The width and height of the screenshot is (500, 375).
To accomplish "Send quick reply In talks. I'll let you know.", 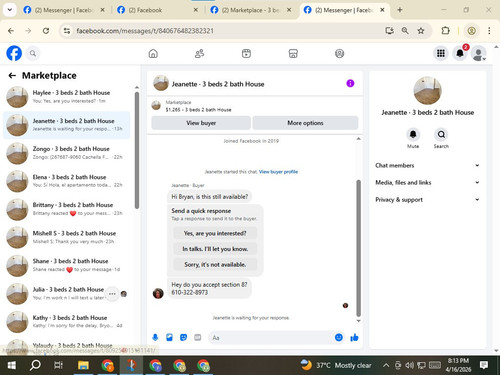I will [215, 249].
